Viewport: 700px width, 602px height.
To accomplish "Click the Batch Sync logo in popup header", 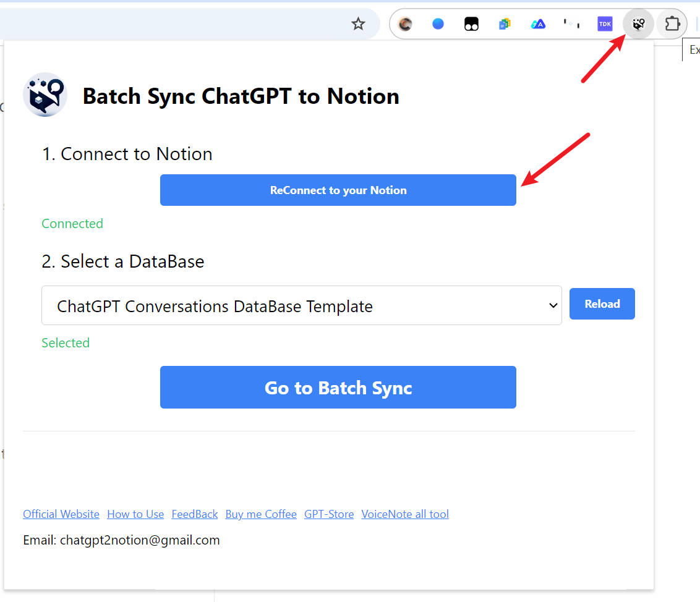I will coord(45,95).
